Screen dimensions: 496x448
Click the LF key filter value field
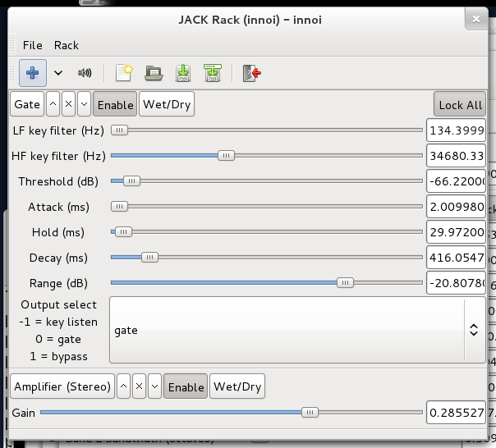pyautogui.click(x=456, y=130)
